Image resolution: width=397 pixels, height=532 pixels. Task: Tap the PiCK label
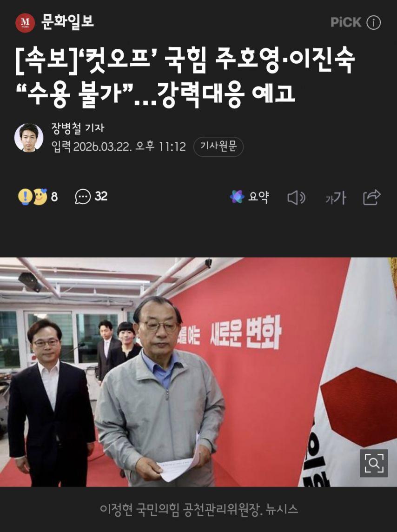click(x=346, y=22)
